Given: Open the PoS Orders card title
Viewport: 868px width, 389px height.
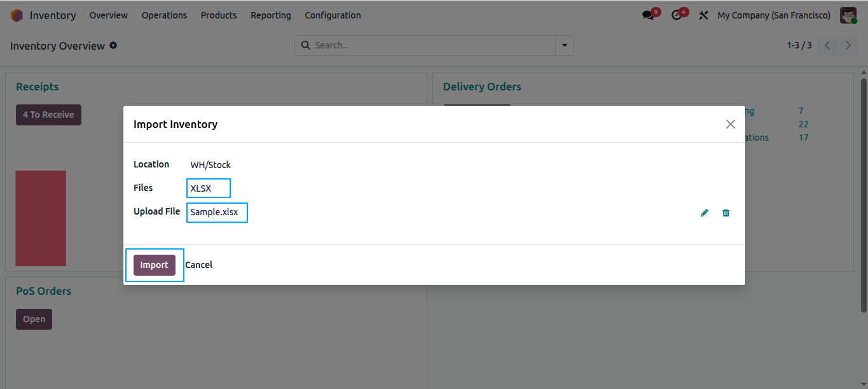Looking at the screenshot, I should 44,291.
